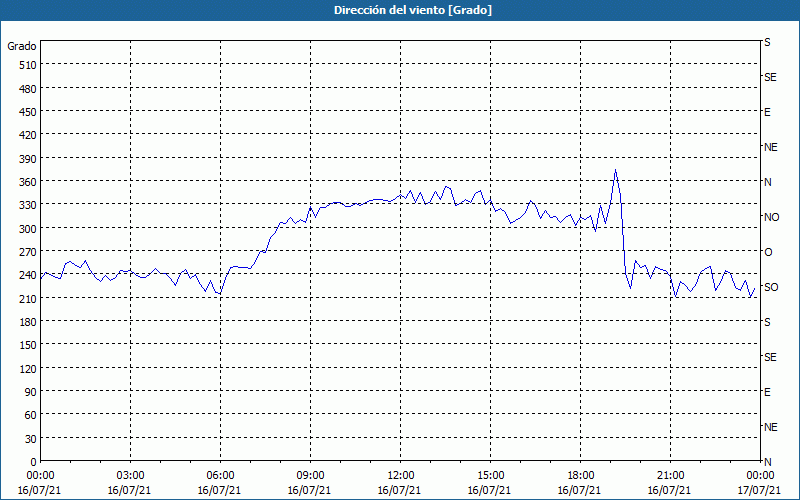Pick the "390" left-axis value
The height and width of the screenshot is (500, 800).
coord(28,159)
